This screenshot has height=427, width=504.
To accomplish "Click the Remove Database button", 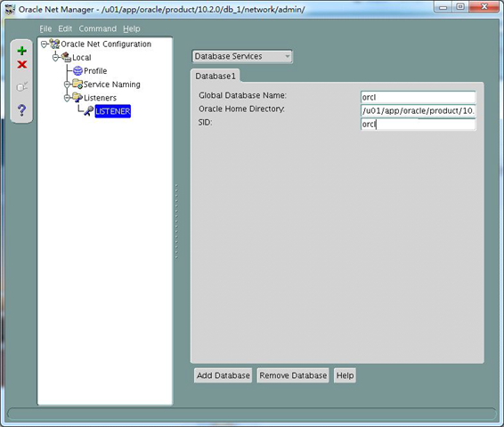I will 293,375.
